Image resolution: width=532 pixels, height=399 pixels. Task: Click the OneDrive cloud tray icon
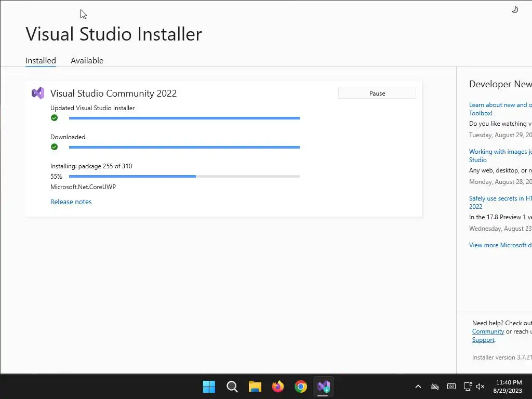coord(435,387)
